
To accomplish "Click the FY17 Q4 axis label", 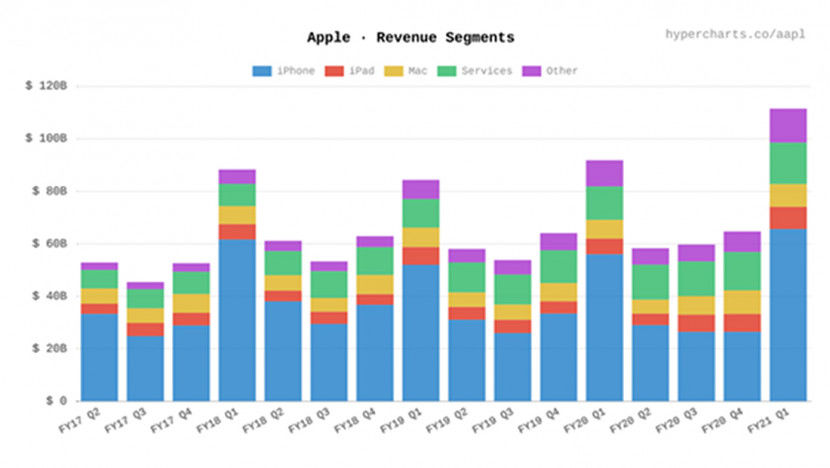I will pos(172,421).
